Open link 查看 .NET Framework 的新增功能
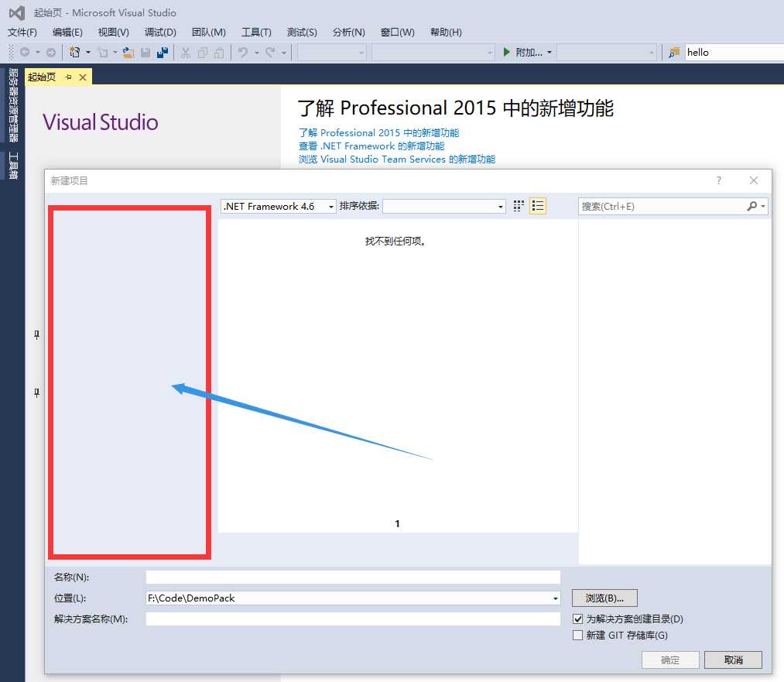 [x=371, y=146]
